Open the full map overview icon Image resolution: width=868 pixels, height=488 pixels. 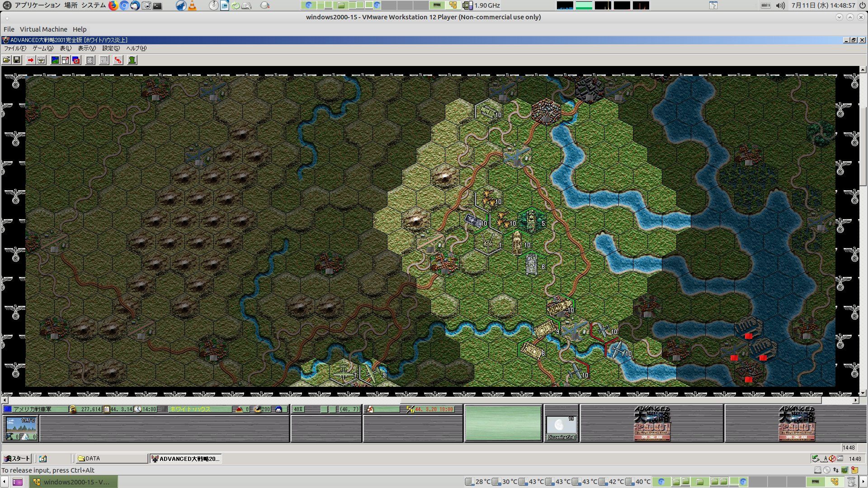(x=55, y=60)
